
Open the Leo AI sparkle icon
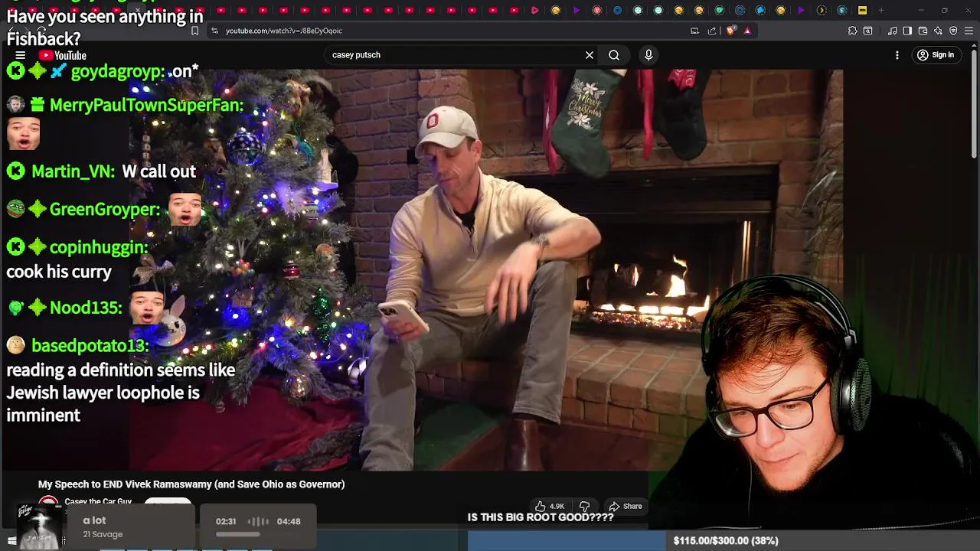coord(938,31)
